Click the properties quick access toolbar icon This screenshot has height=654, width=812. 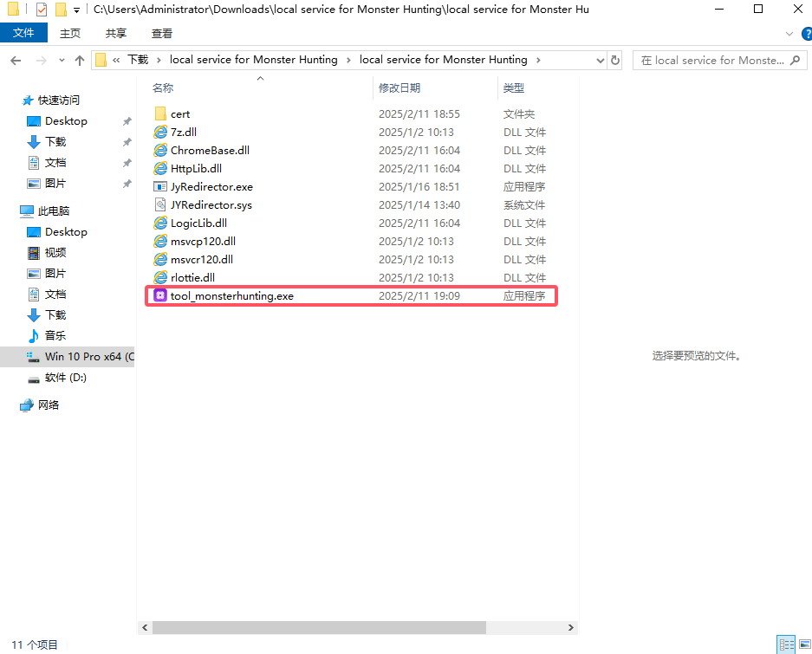42,10
